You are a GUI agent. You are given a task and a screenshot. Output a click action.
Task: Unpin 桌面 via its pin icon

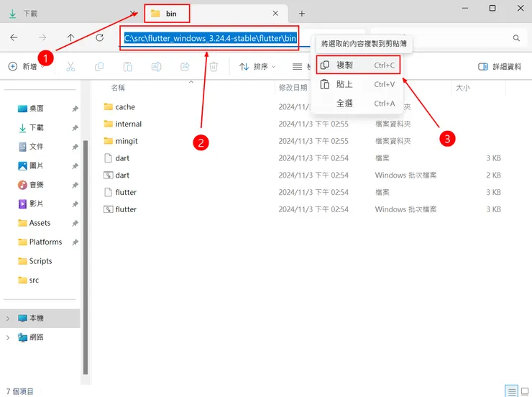pyautogui.click(x=75, y=109)
